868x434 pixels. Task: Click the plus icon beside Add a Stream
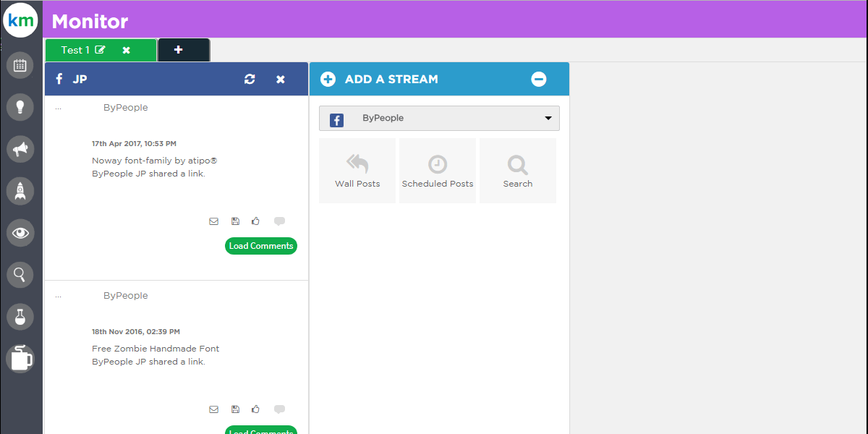328,79
